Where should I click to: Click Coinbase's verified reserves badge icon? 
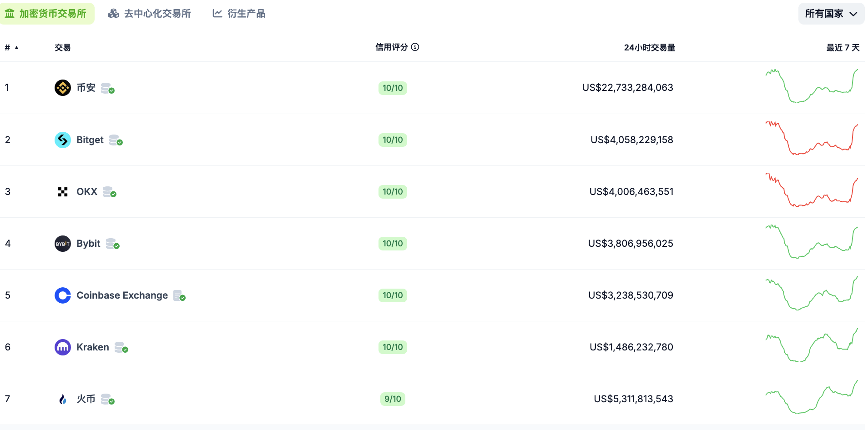(x=180, y=296)
